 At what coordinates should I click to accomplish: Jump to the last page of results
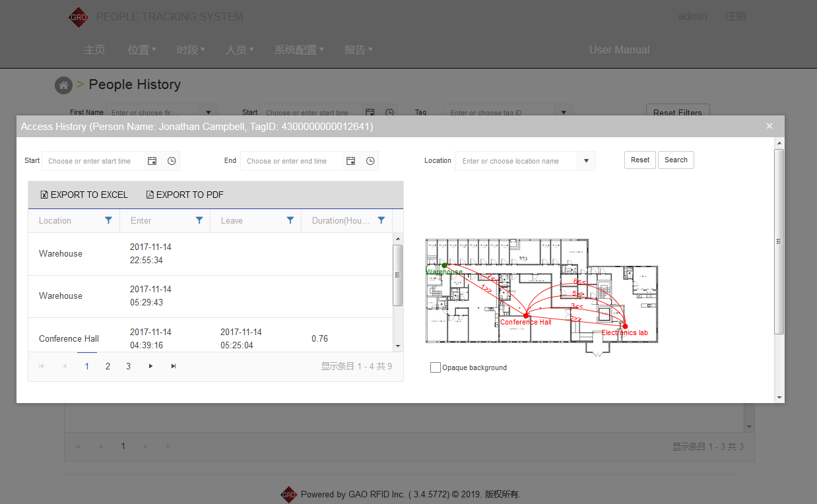174,366
